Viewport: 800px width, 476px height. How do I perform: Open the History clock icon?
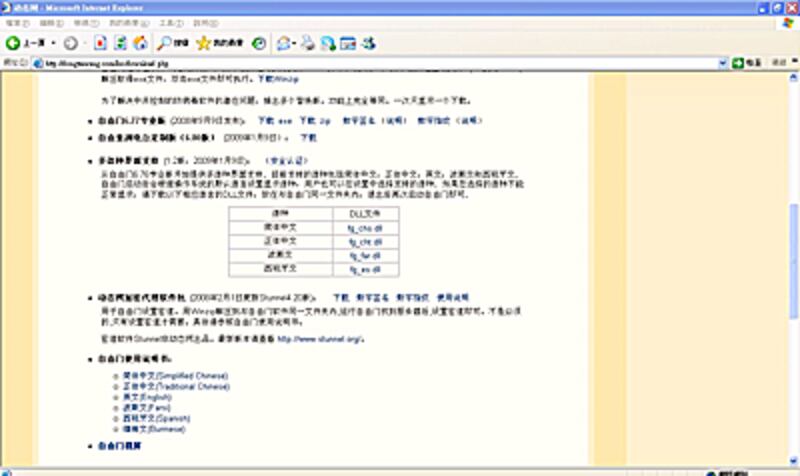[x=259, y=43]
